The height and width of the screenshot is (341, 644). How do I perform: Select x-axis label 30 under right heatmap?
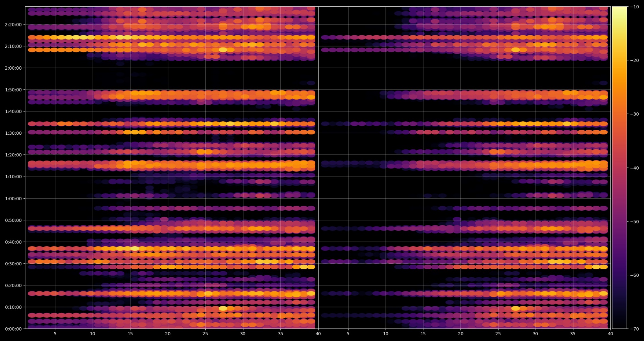click(535, 334)
